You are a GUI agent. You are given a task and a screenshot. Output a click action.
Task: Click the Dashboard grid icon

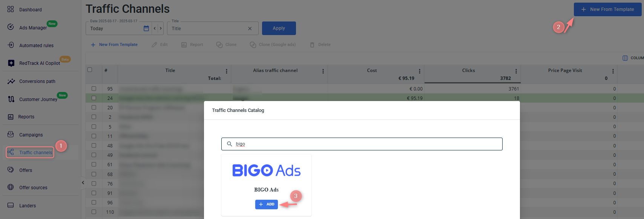[x=11, y=9]
